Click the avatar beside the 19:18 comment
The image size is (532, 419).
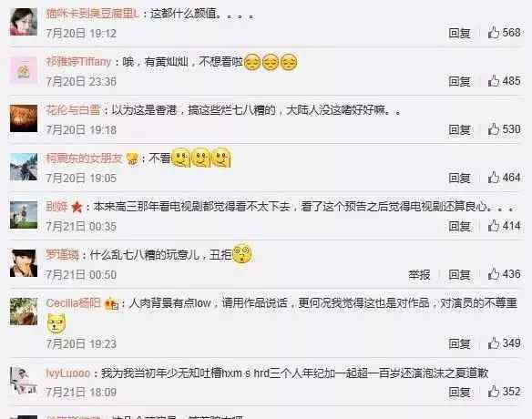(24, 118)
